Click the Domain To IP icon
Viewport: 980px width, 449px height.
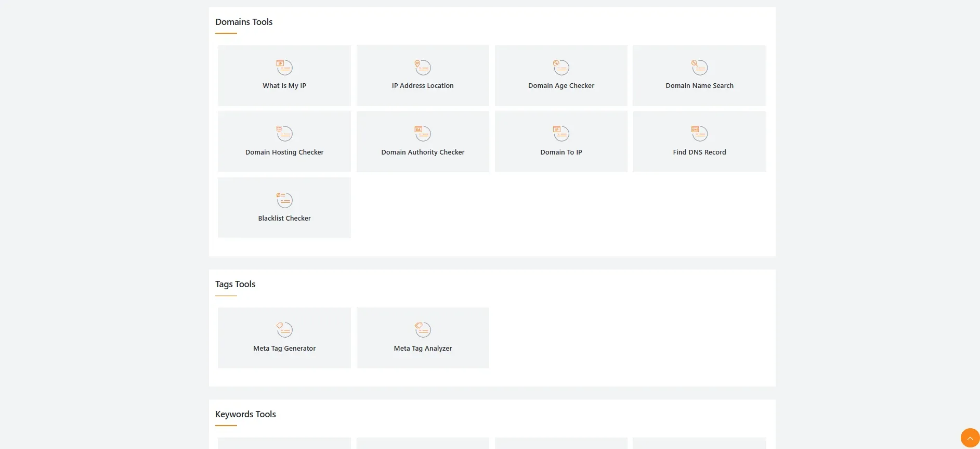pos(561,133)
